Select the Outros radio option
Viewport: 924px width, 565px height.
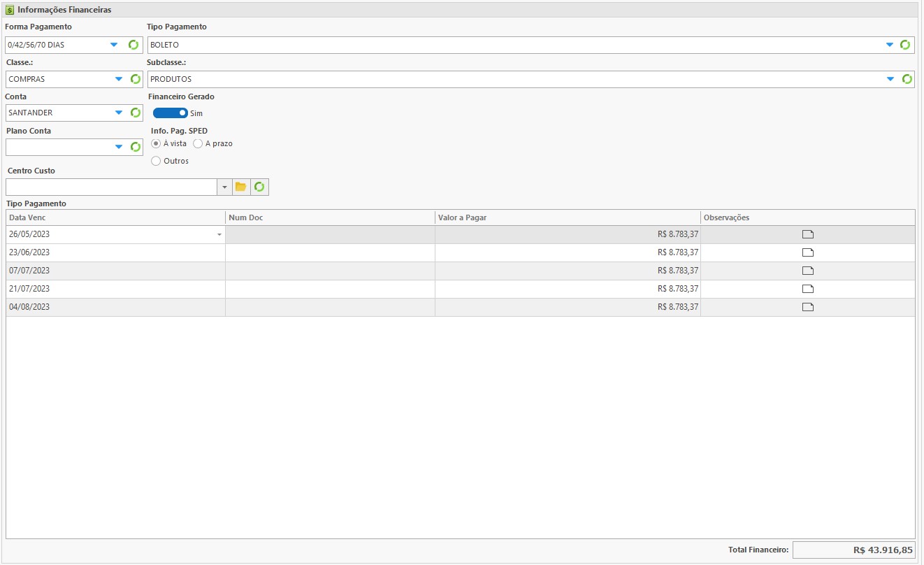pyautogui.click(x=156, y=161)
